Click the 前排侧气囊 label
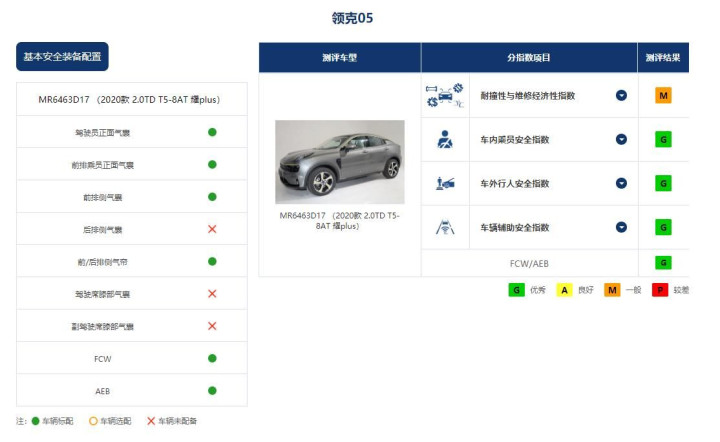The image size is (720, 442). coord(102,198)
